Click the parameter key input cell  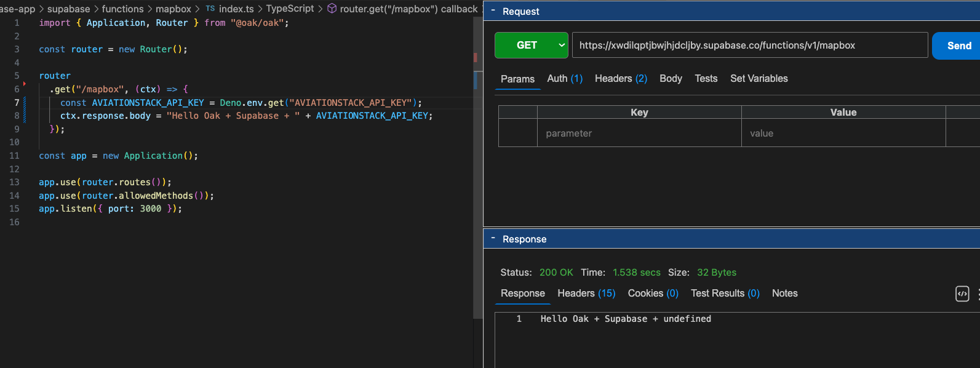(x=639, y=133)
